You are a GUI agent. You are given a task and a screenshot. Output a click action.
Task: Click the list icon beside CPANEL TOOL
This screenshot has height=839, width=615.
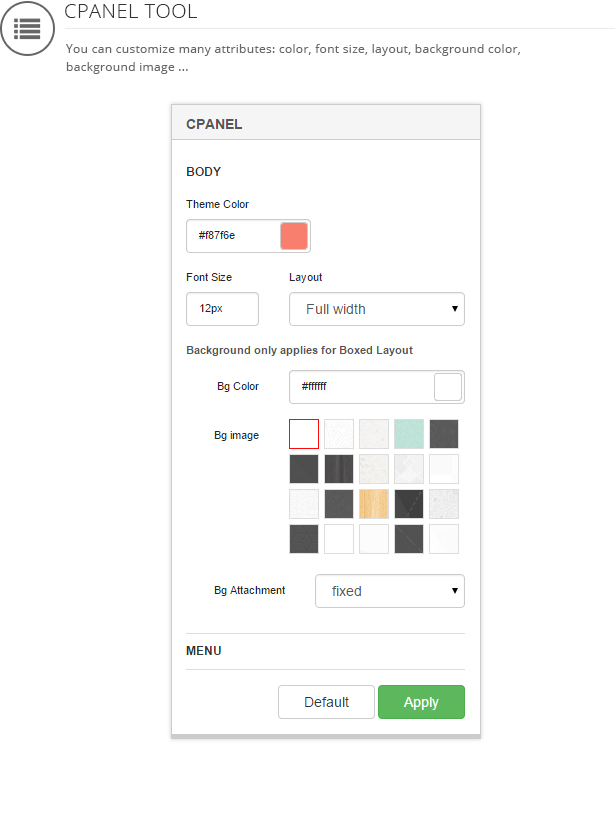(27, 28)
